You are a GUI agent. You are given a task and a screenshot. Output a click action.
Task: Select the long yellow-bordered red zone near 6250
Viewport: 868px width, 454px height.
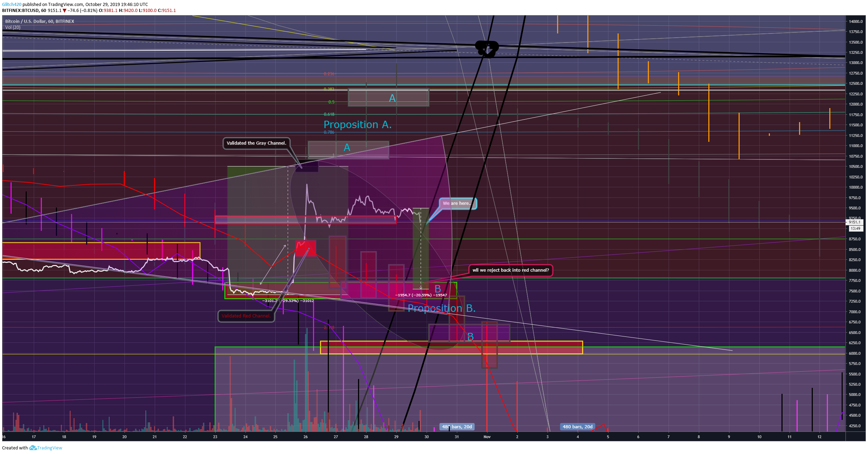[452, 347]
